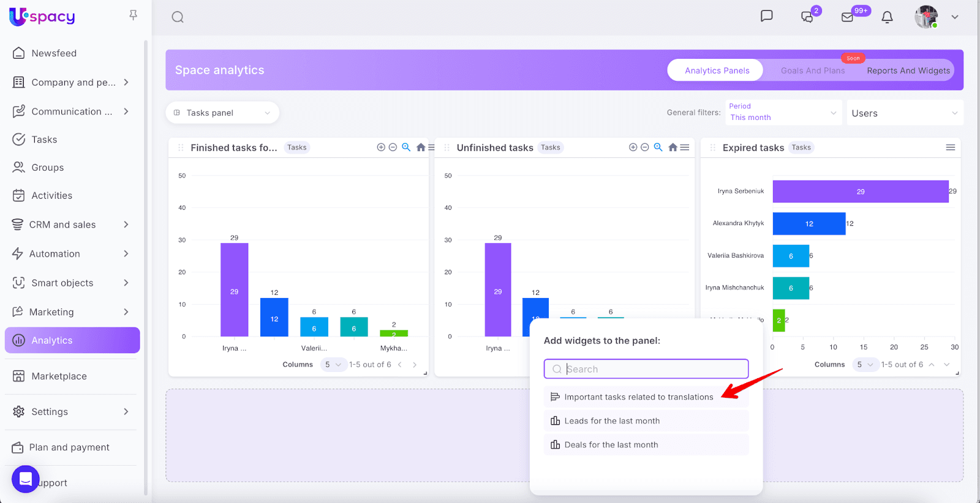Viewport: 980px width, 503px height.
Task: Open the Tasks panel selector
Action: click(x=222, y=113)
